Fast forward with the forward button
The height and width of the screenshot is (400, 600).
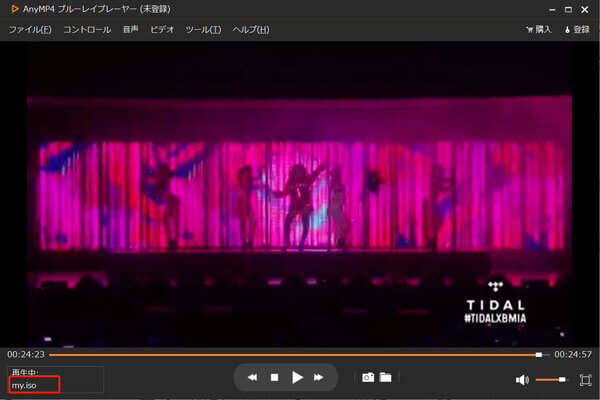(318, 378)
